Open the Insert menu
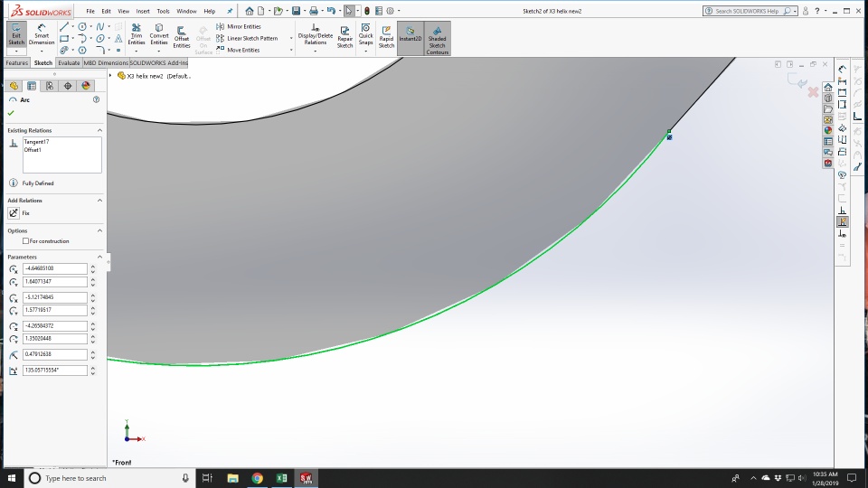868x488 pixels. (143, 11)
